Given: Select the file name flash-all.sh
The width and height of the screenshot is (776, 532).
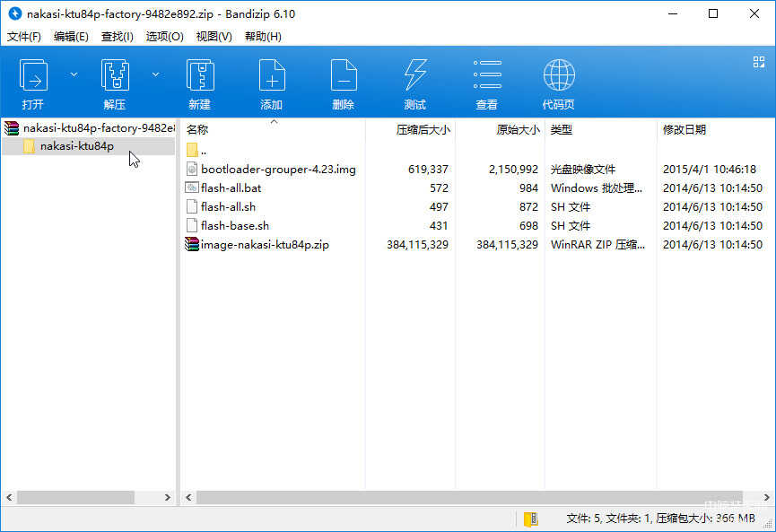Looking at the screenshot, I should click(228, 207).
